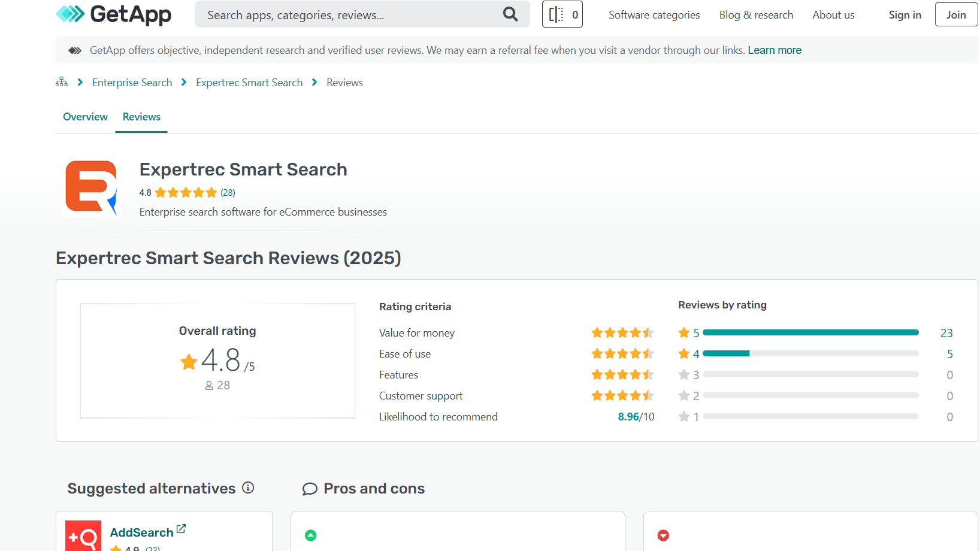Click the AddSearch logo thumbnail
The width and height of the screenshot is (980, 551).
click(83, 536)
